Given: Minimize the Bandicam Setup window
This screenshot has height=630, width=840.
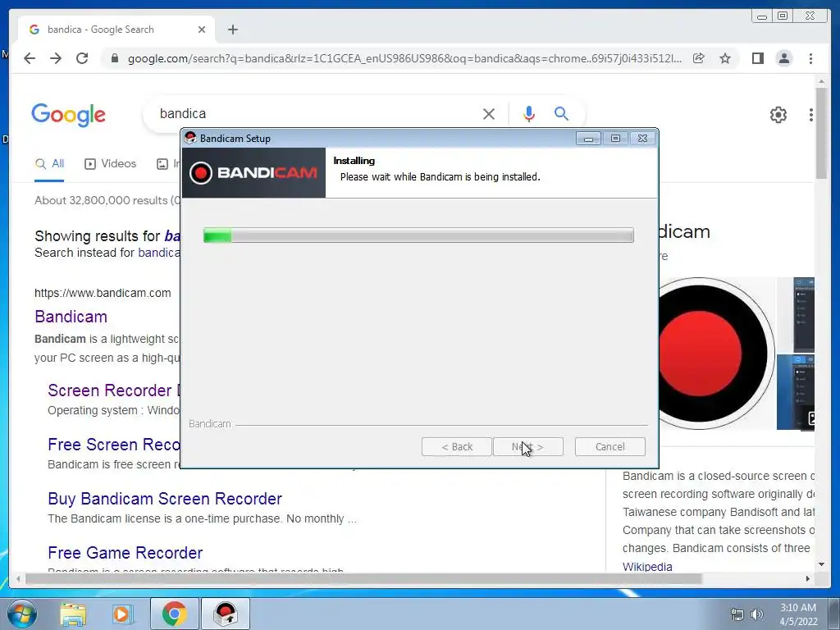Looking at the screenshot, I should click(x=588, y=139).
